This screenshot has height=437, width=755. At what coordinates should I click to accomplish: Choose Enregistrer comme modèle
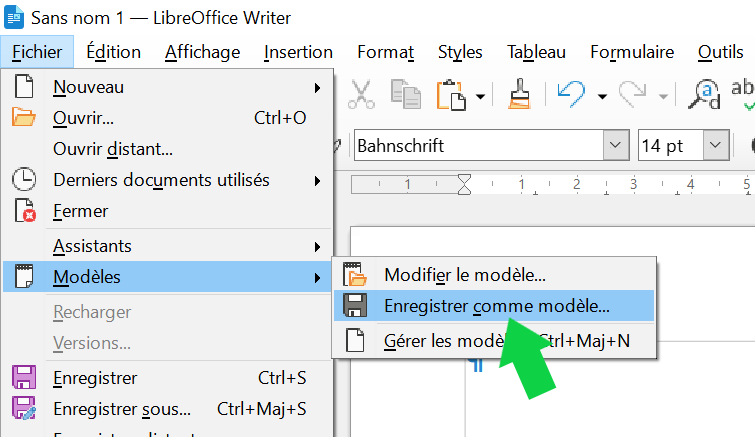[x=496, y=306]
